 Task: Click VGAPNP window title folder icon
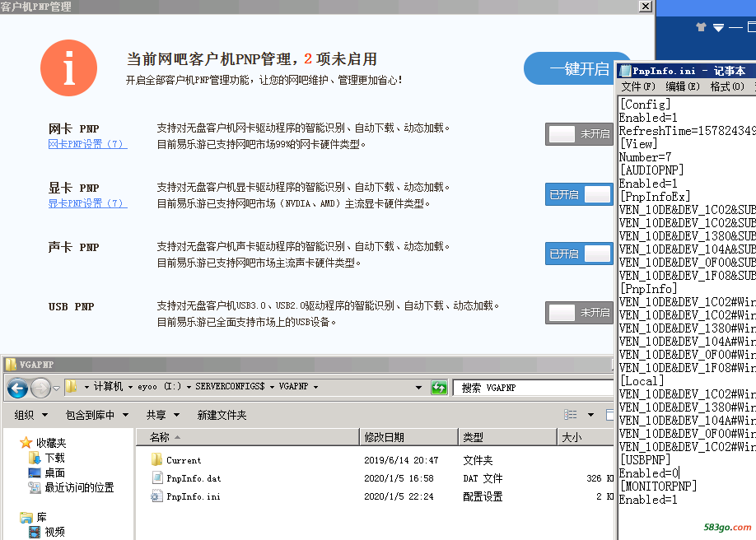(x=11, y=364)
